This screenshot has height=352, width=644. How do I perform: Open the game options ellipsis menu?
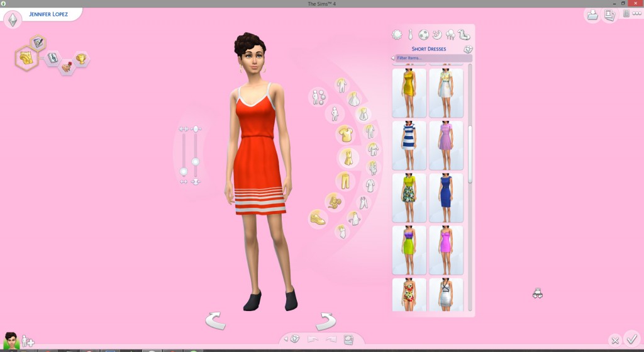coord(637,14)
